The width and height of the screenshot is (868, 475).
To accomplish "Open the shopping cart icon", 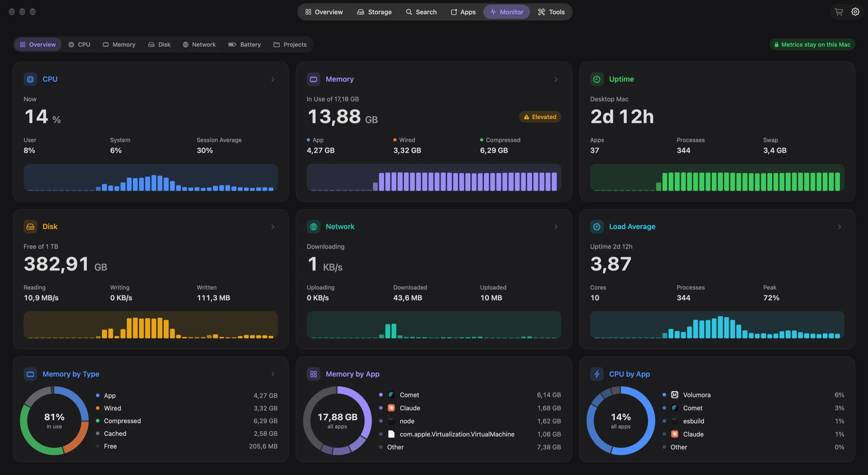I will [839, 12].
